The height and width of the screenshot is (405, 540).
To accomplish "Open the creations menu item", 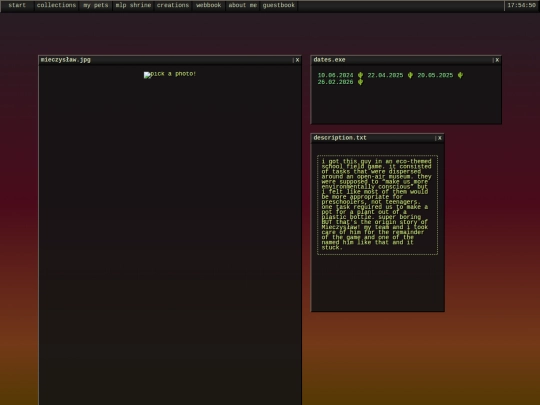I will coord(173,6).
